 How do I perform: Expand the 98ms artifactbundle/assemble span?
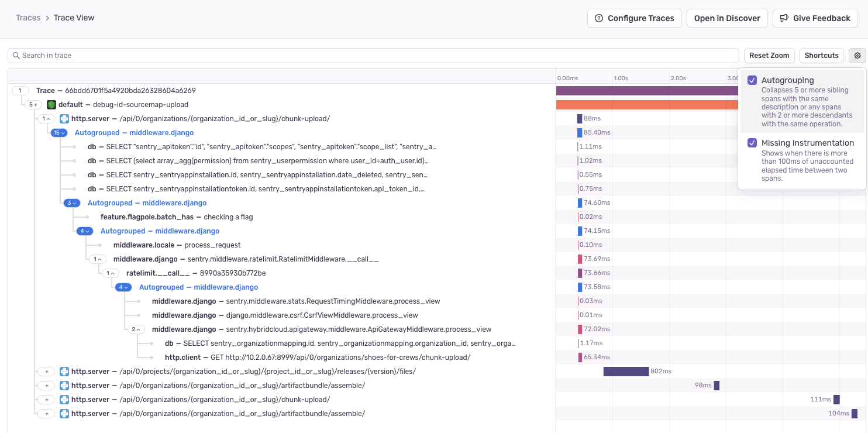46,386
